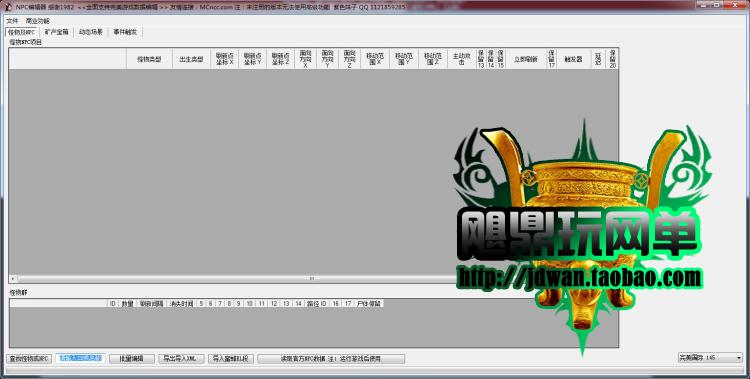Click the 主动攻击 column header
Viewport: 750px width, 379px height.
pyautogui.click(x=462, y=59)
